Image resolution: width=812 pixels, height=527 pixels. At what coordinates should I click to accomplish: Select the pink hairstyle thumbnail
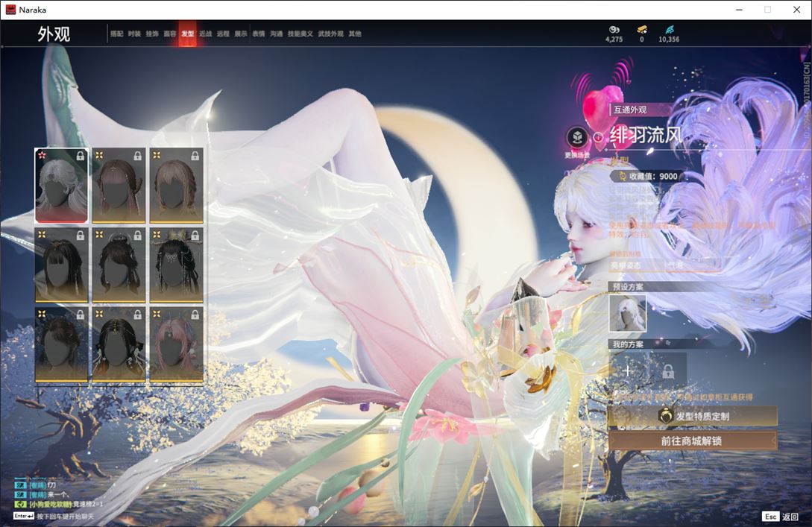[x=176, y=345]
